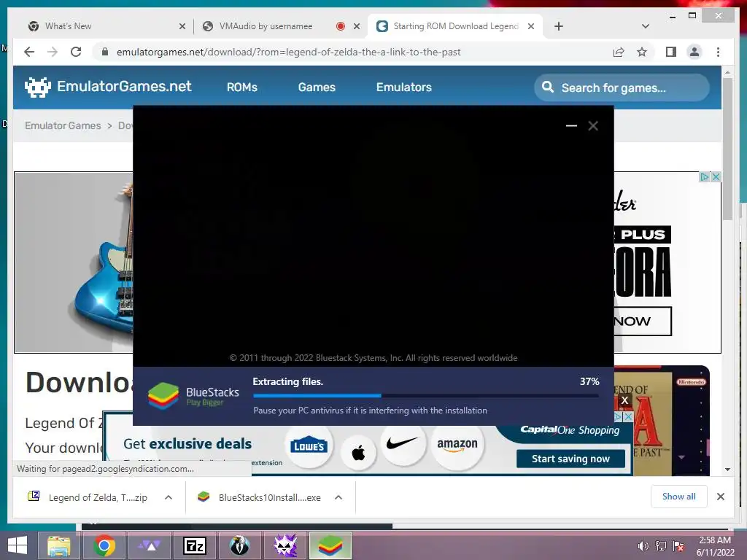
Task: Click the search magnifier icon
Action: point(548,87)
